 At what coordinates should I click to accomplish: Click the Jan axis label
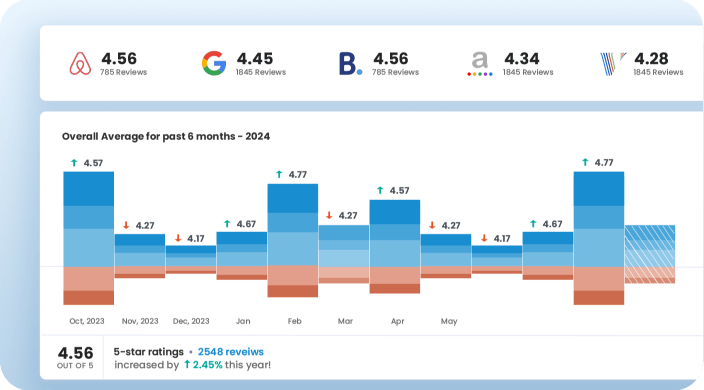coord(243,321)
